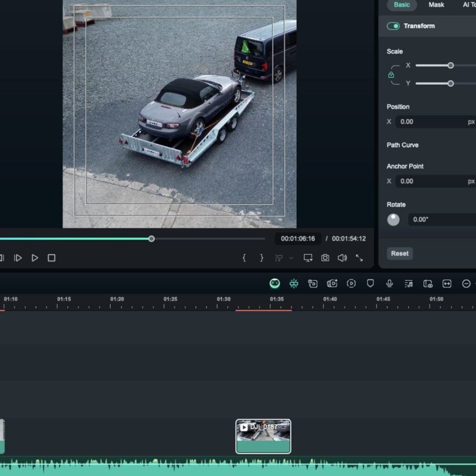Click the zoom-to-fit timeline icon

point(447,284)
